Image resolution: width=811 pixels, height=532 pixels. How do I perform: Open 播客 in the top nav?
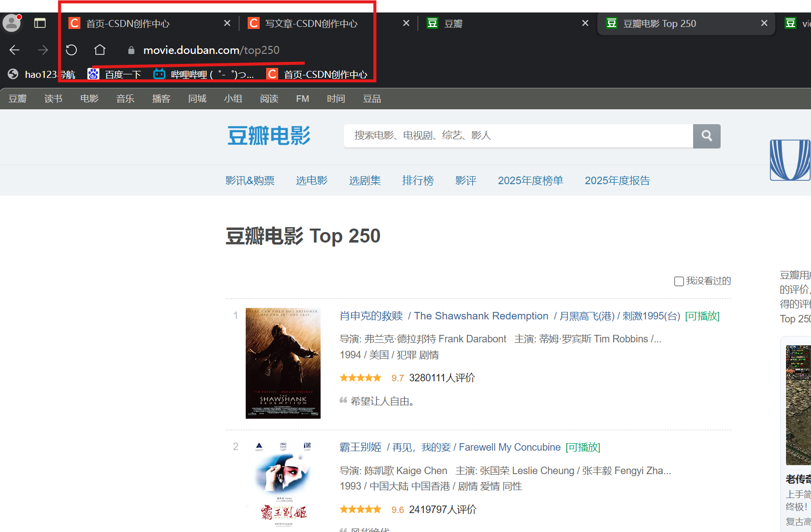161,99
